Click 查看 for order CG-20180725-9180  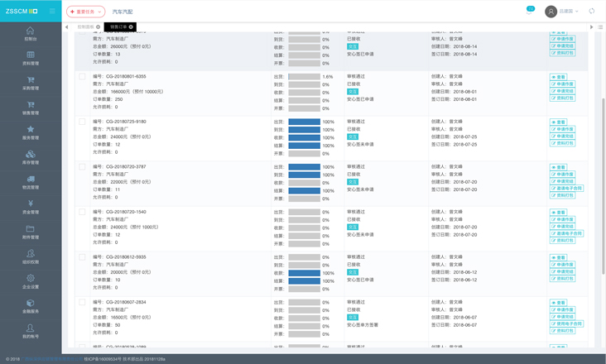(558, 122)
